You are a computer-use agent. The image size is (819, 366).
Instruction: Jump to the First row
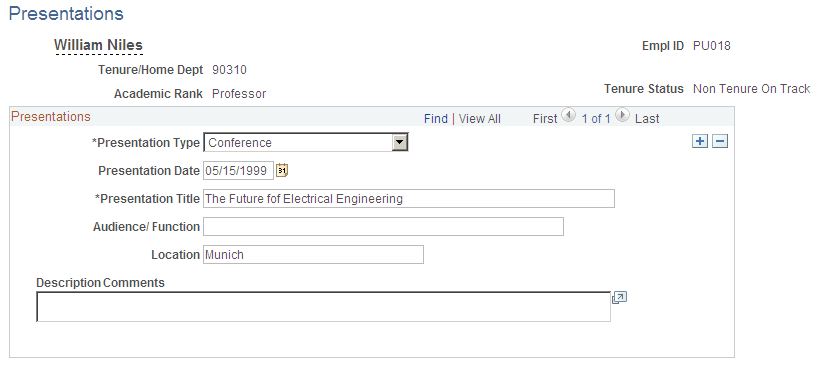[x=545, y=119]
